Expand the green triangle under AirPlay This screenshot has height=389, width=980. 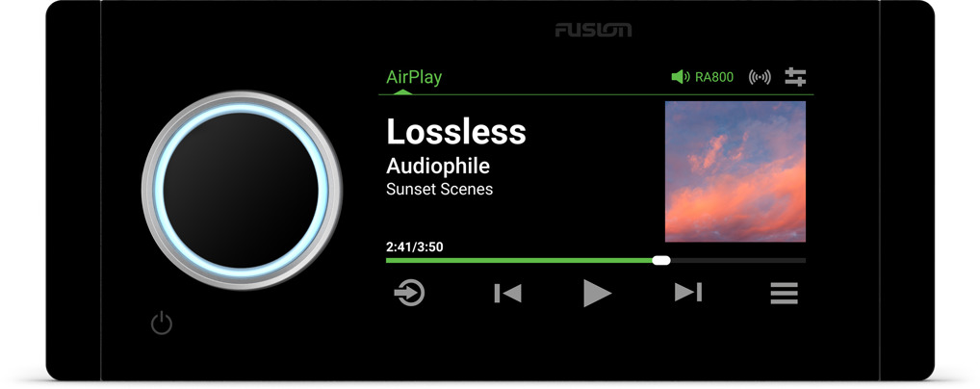tap(403, 91)
